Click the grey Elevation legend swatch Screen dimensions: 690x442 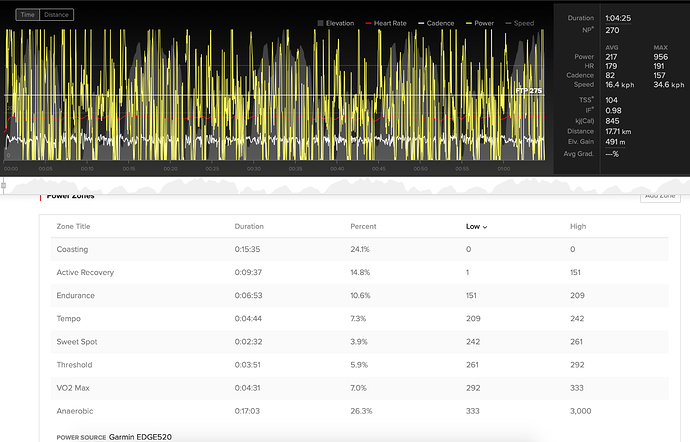(320, 23)
